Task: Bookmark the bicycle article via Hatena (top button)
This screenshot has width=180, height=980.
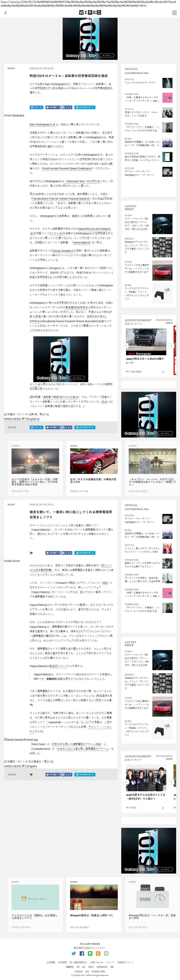Action: 84,107
